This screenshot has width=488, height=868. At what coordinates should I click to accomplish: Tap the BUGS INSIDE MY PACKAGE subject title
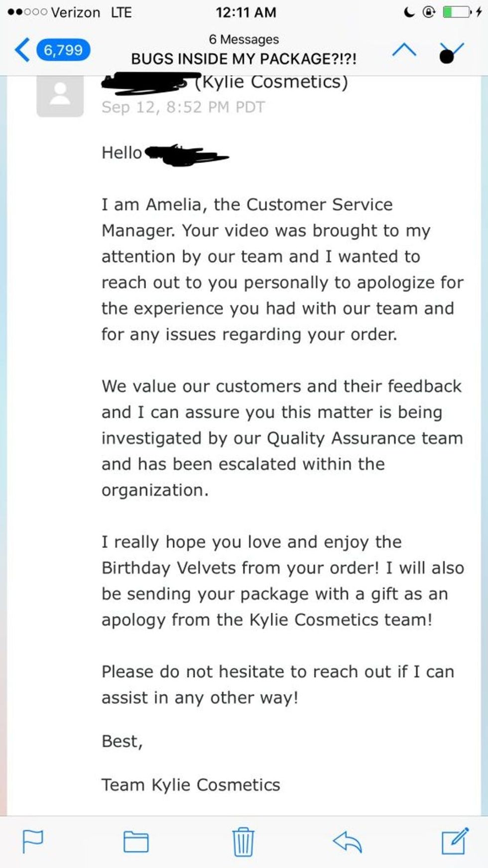pyautogui.click(x=244, y=59)
